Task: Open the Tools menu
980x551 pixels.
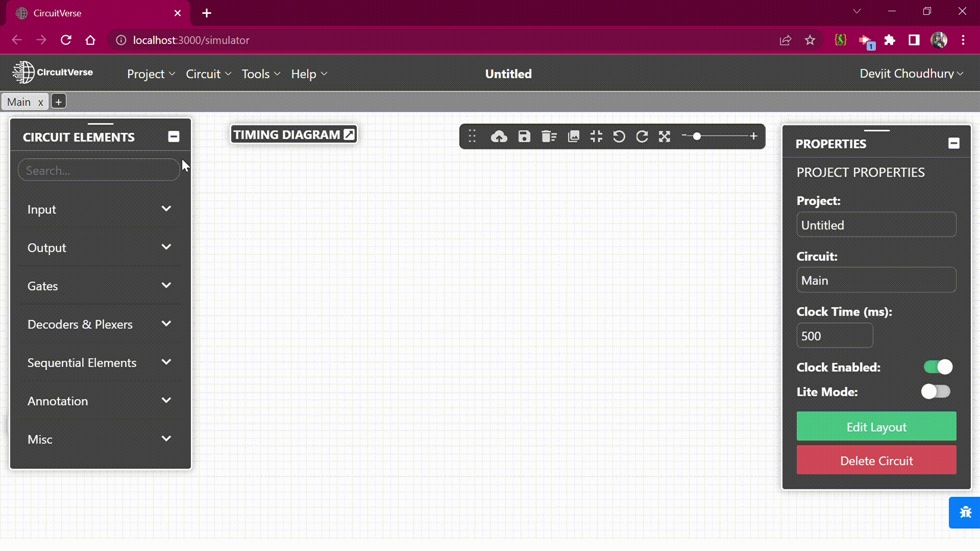Action: [261, 74]
